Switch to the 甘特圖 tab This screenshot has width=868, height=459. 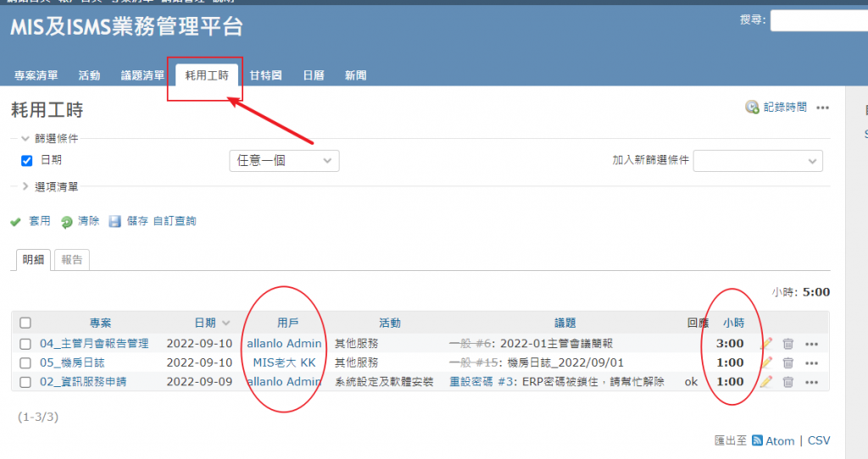tap(265, 75)
